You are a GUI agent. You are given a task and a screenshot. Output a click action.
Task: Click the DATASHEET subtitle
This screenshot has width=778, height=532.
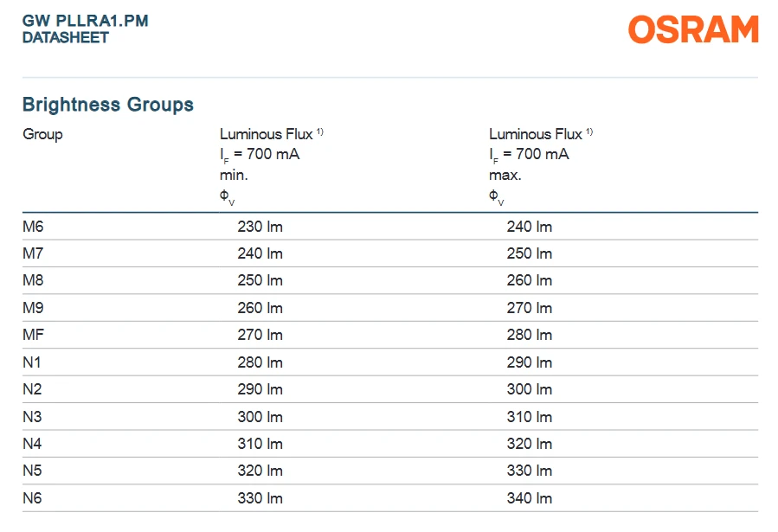pyautogui.click(x=66, y=38)
